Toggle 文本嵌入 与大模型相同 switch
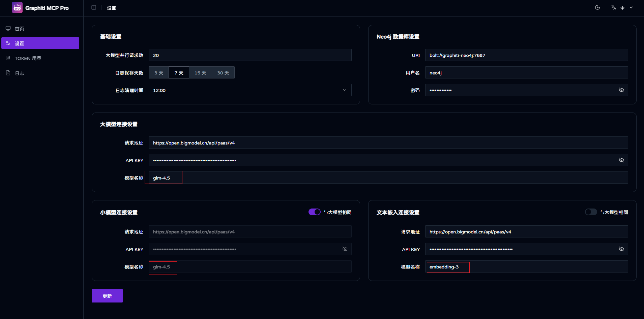The height and width of the screenshot is (319, 644). (591, 212)
